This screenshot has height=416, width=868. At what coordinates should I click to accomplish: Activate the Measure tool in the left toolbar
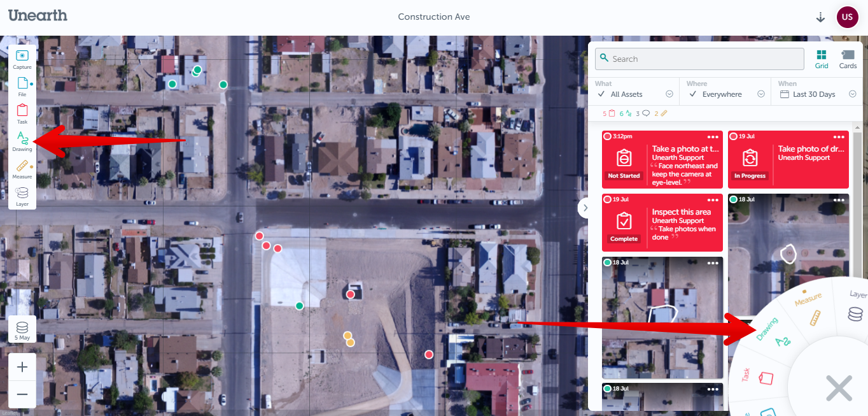pos(22,169)
